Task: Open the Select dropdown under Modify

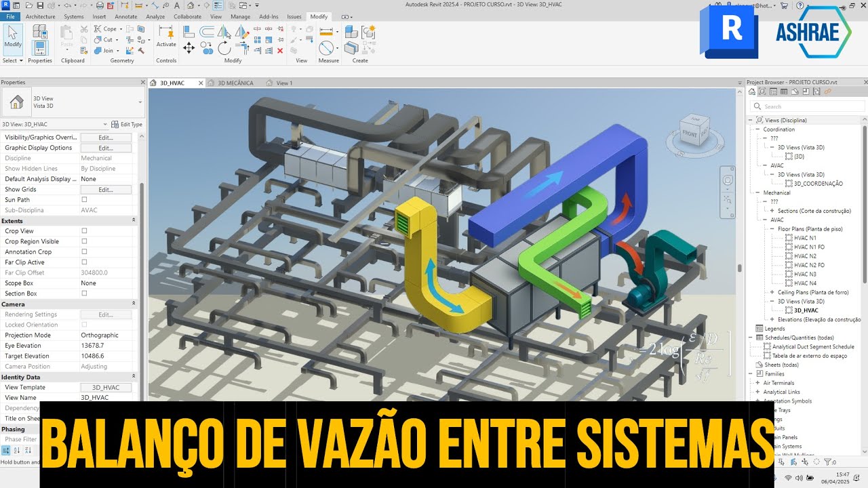Action: click(12, 60)
